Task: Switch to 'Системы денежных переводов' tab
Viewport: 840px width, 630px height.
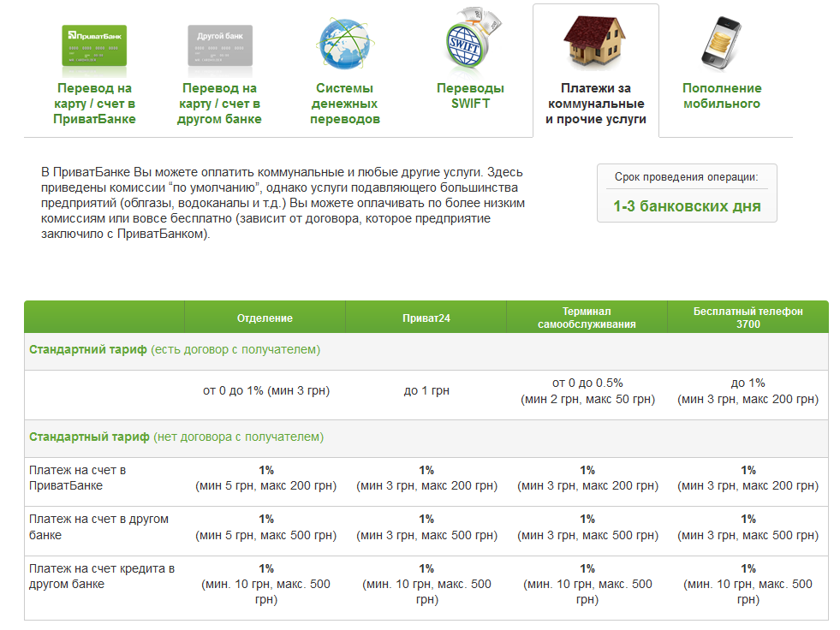Action: [344, 104]
